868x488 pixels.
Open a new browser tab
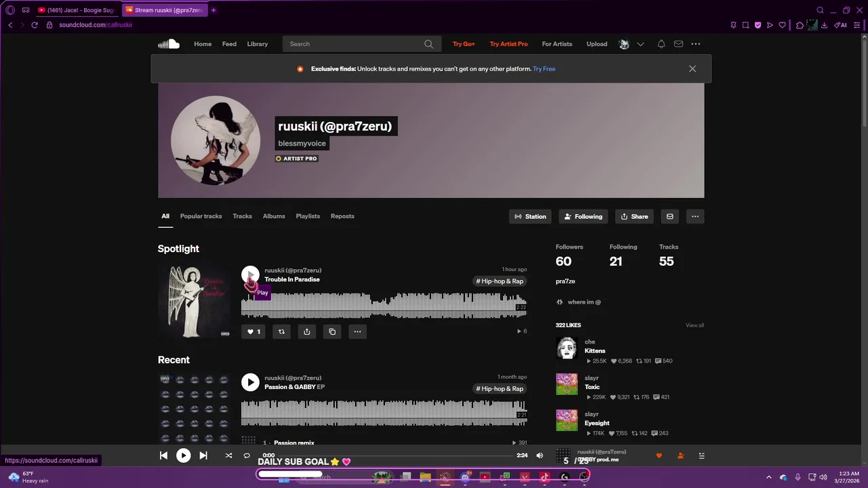click(214, 10)
